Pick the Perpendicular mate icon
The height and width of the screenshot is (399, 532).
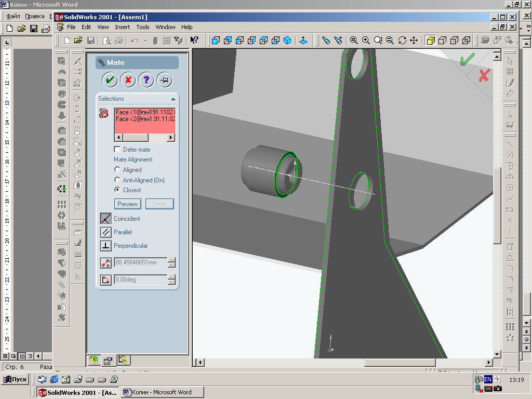coord(105,246)
